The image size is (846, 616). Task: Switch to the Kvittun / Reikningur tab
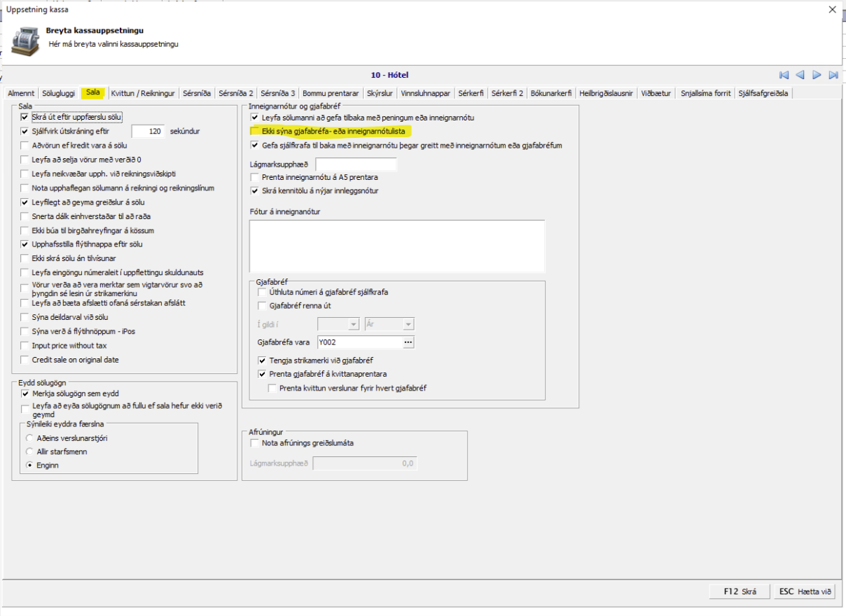(x=142, y=93)
